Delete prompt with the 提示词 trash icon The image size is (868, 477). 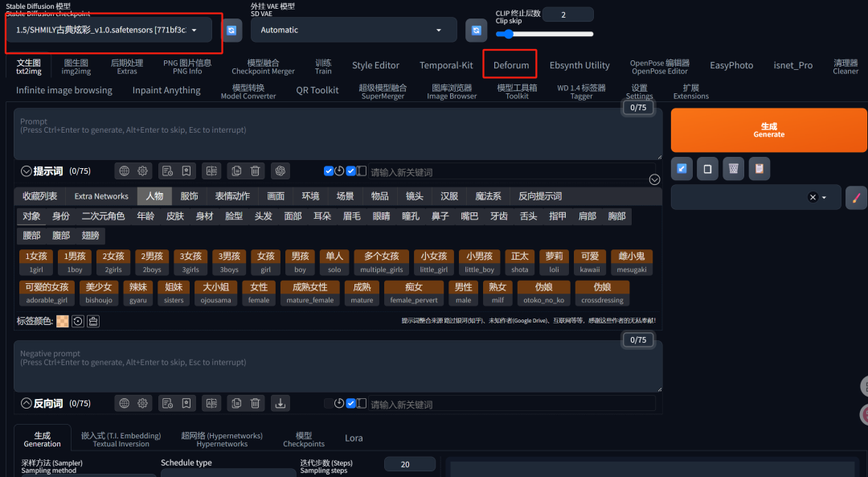pos(256,171)
